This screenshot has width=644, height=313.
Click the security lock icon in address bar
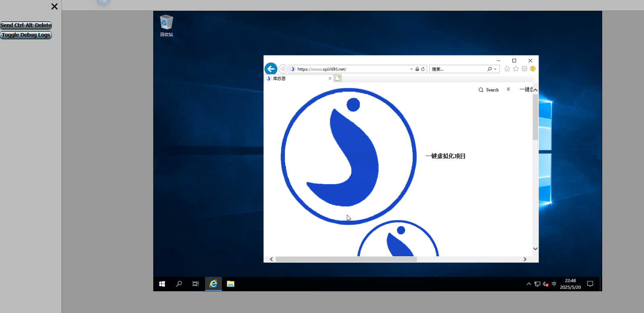(417, 69)
